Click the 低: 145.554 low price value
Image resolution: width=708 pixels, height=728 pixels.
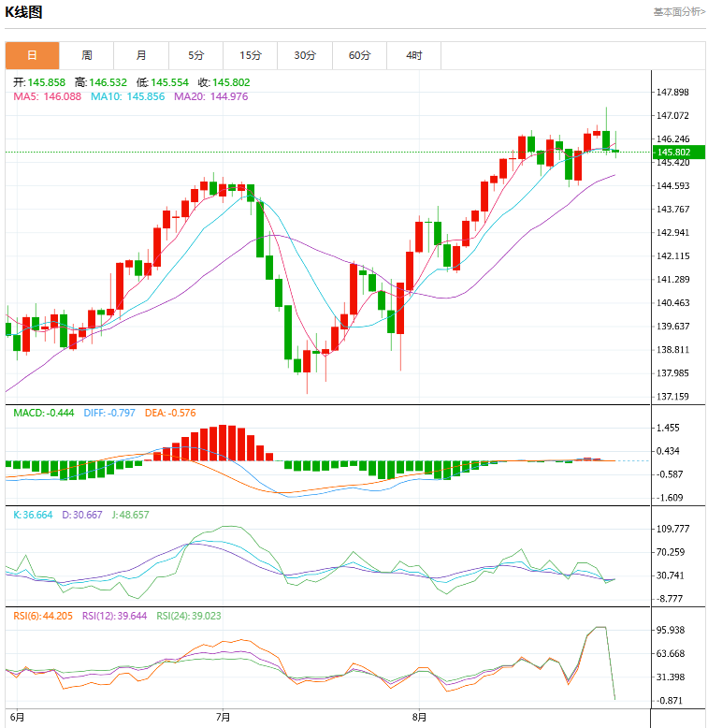(163, 82)
